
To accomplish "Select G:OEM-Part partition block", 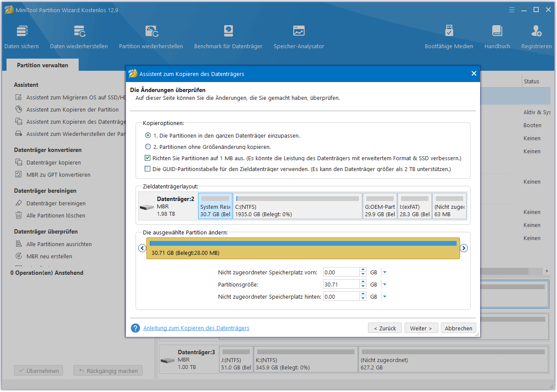I will pos(380,206).
